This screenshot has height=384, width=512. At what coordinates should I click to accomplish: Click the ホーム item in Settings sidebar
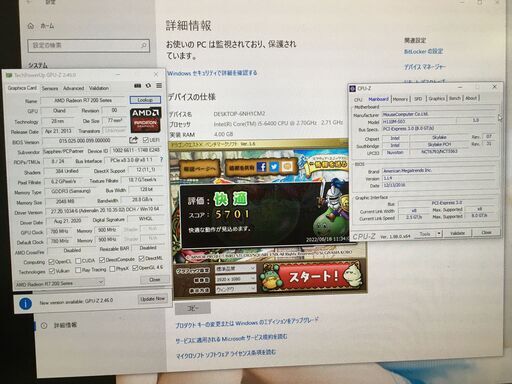coord(47,26)
